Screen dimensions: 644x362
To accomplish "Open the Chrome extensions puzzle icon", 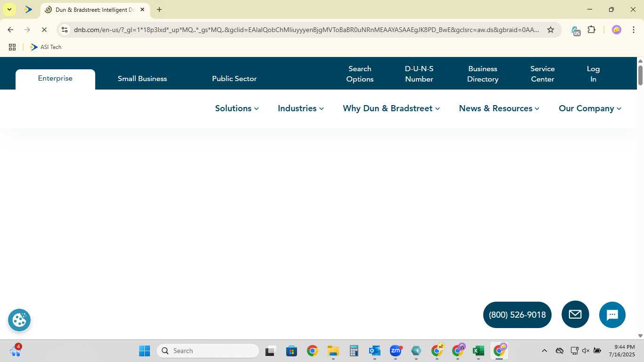I will 591,30.
